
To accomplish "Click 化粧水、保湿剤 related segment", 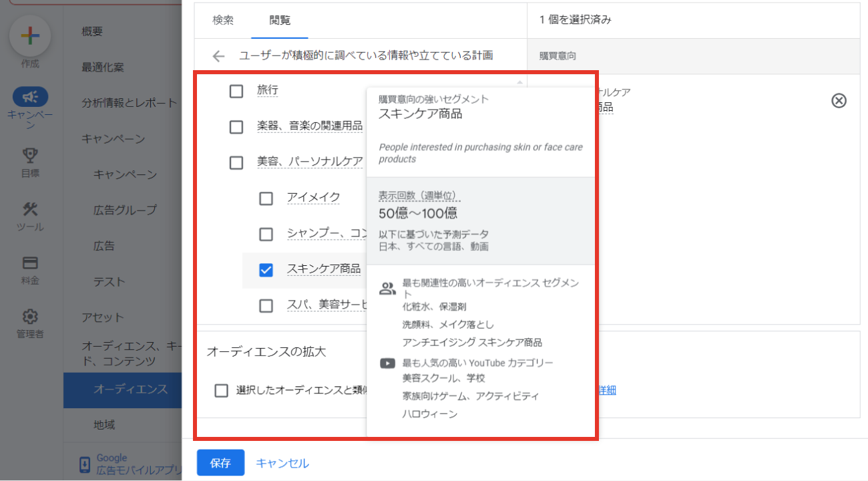I will (x=434, y=307).
